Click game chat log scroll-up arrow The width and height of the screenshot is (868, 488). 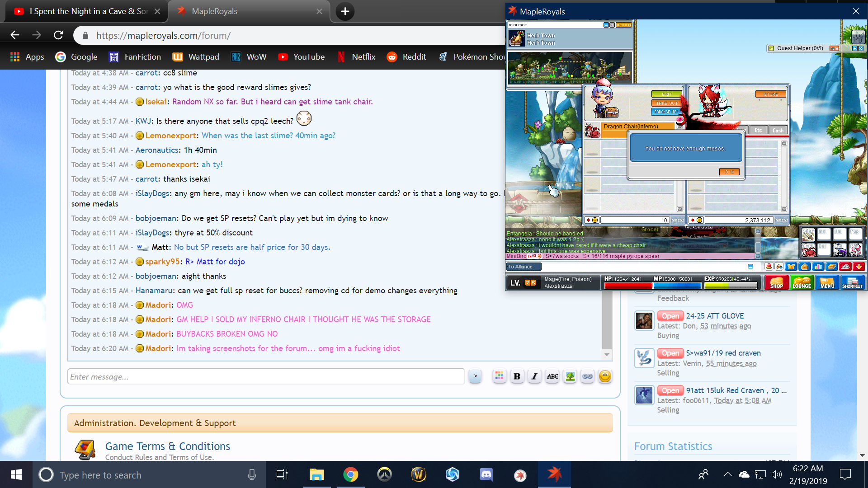[x=758, y=231]
